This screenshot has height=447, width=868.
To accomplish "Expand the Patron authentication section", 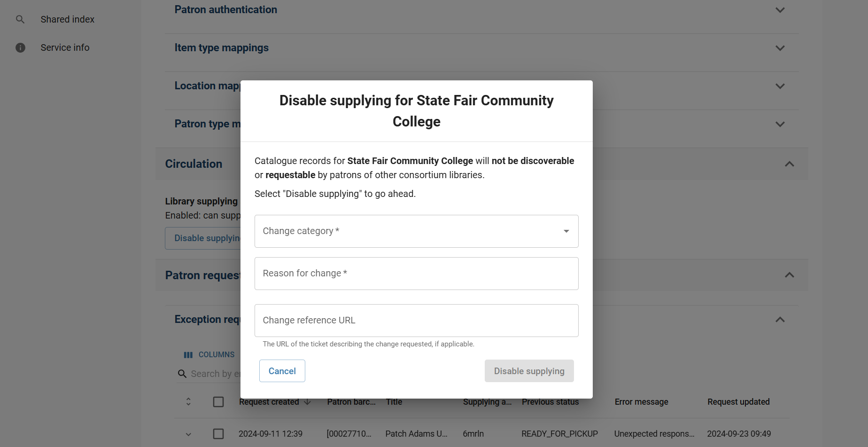I will [780, 10].
